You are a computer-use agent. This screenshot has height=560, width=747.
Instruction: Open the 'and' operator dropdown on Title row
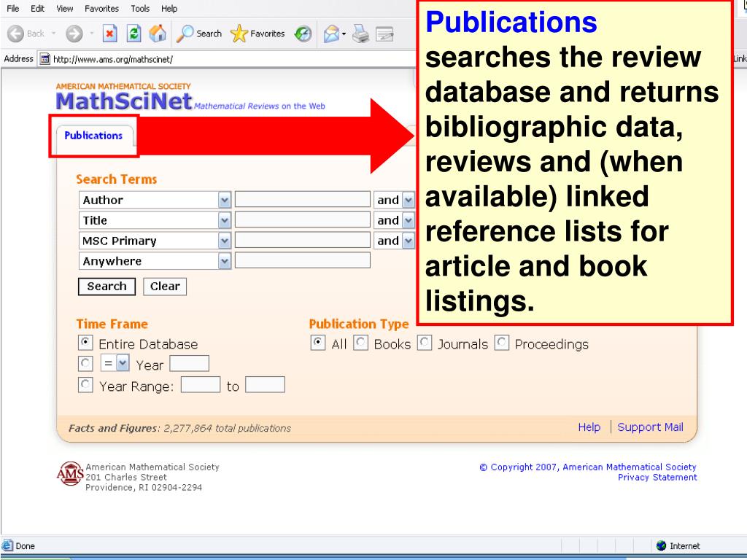[x=409, y=220]
